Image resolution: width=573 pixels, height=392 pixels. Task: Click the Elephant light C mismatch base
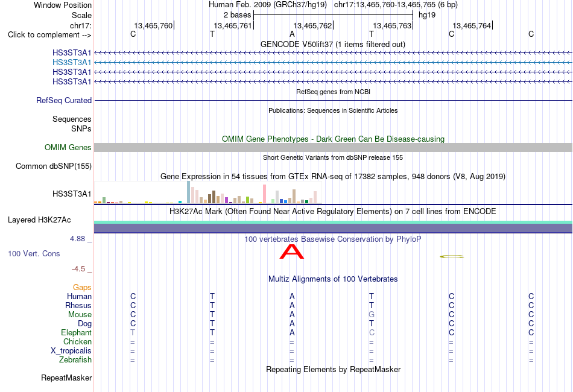pos(372,332)
